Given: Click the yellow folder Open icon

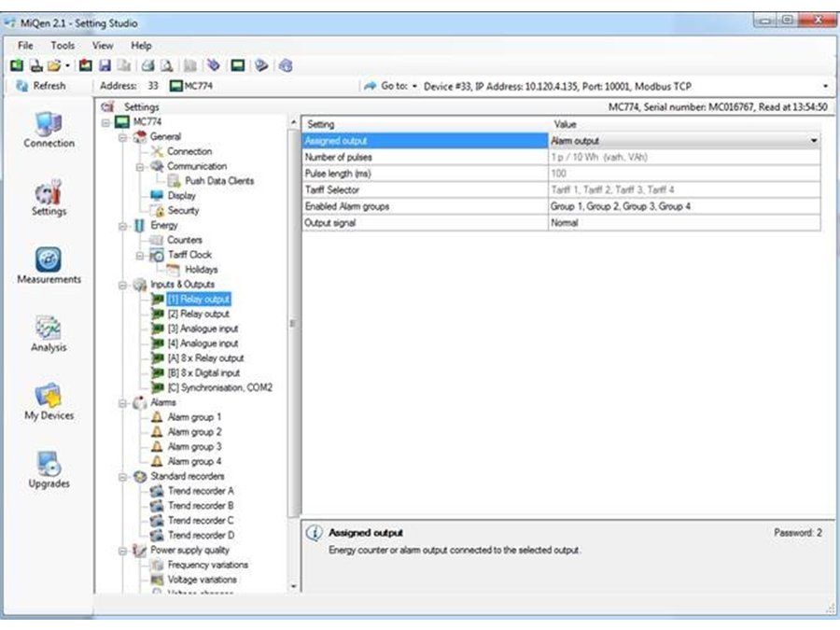Looking at the screenshot, I should (54, 65).
